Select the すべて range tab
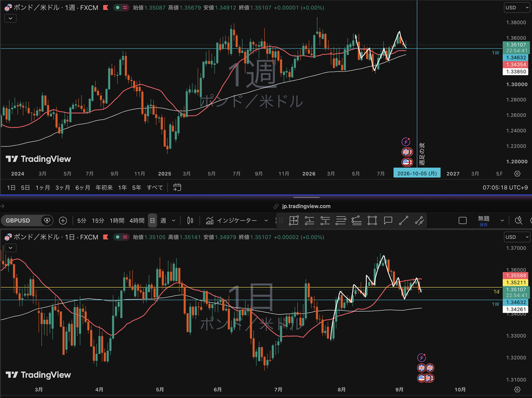The image size is (532, 398). [x=155, y=187]
